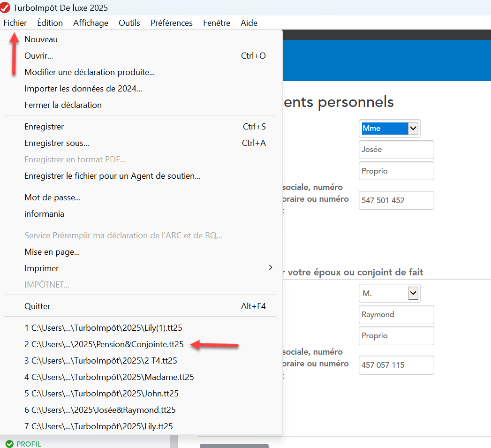Screen dimensions: 491x448
Task: Open recent file Madame.tt25
Action: pos(141,377)
